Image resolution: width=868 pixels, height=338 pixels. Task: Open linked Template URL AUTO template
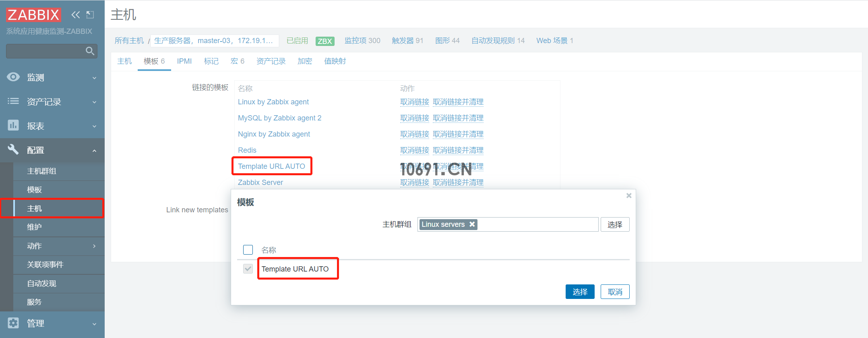point(272,166)
